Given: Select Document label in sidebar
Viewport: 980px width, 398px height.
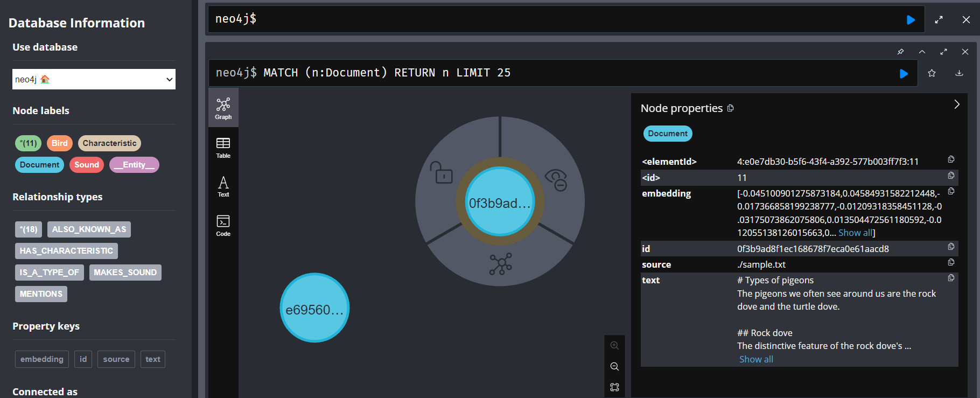Looking at the screenshot, I should [x=39, y=165].
